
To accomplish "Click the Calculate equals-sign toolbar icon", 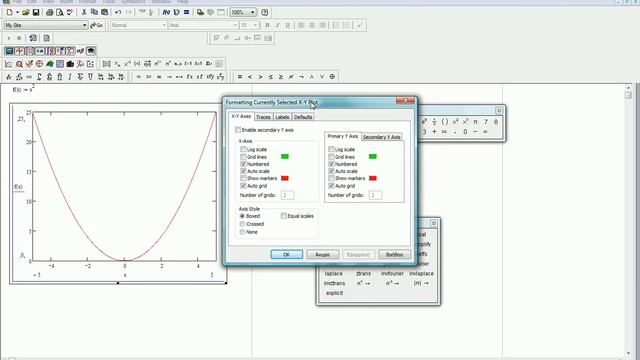I will [x=187, y=12].
